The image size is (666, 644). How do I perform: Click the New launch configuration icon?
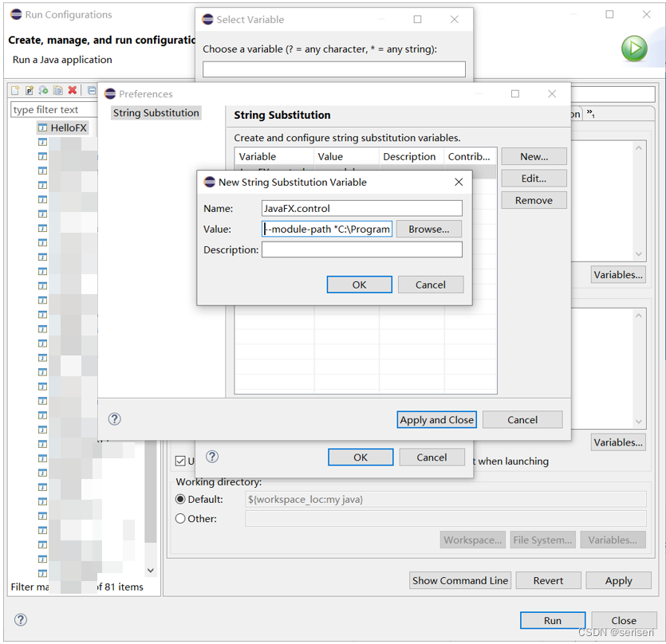click(x=15, y=90)
